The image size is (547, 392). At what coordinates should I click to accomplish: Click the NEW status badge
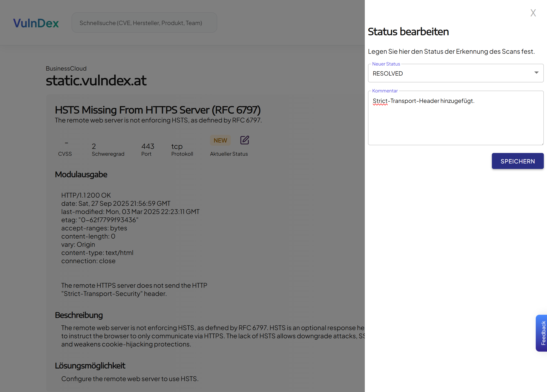pyautogui.click(x=220, y=140)
